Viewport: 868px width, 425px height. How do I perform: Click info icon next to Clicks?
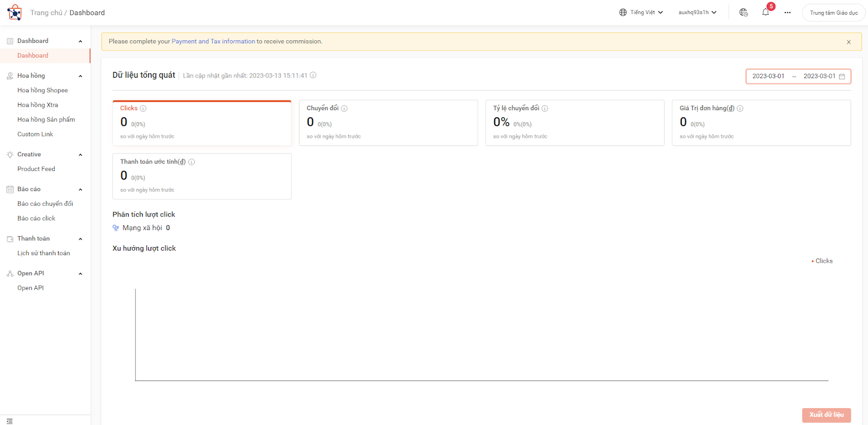(x=143, y=109)
